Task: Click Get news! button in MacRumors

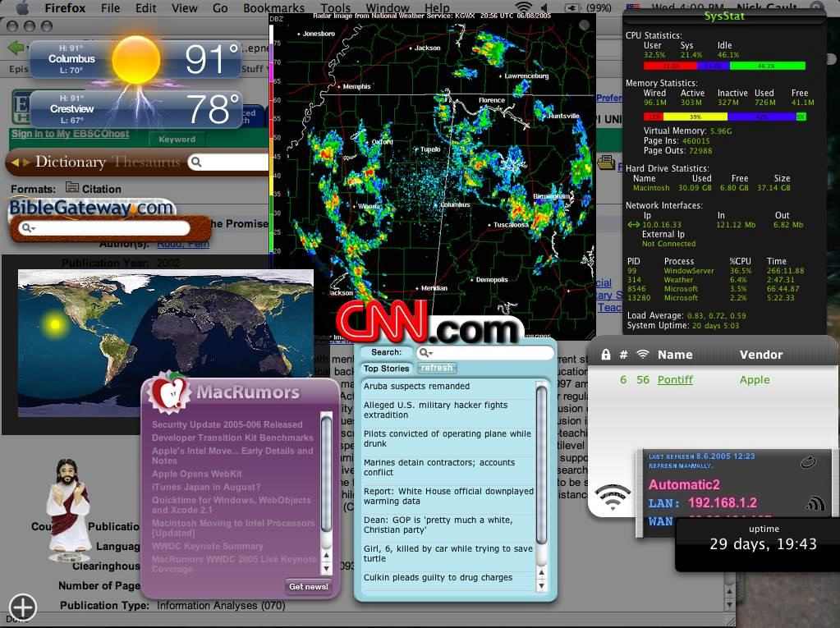Action: (x=309, y=586)
